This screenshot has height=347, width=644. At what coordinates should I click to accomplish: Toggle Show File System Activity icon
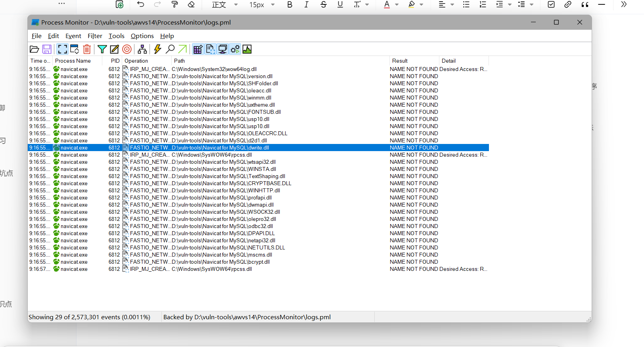click(210, 49)
